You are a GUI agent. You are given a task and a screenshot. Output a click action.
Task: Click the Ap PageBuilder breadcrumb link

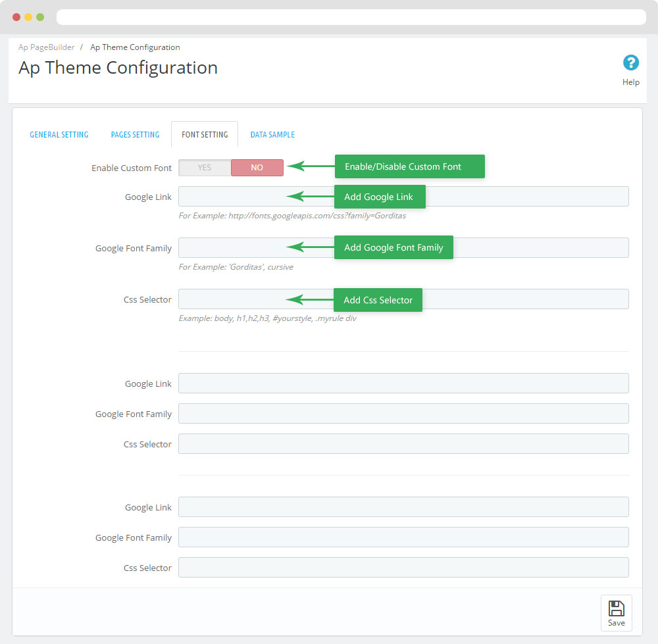tap(47, 47)
